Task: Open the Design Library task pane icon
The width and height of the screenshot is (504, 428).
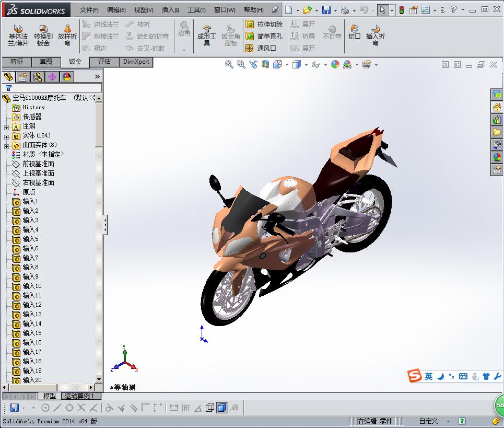Action: coord(497,120)
